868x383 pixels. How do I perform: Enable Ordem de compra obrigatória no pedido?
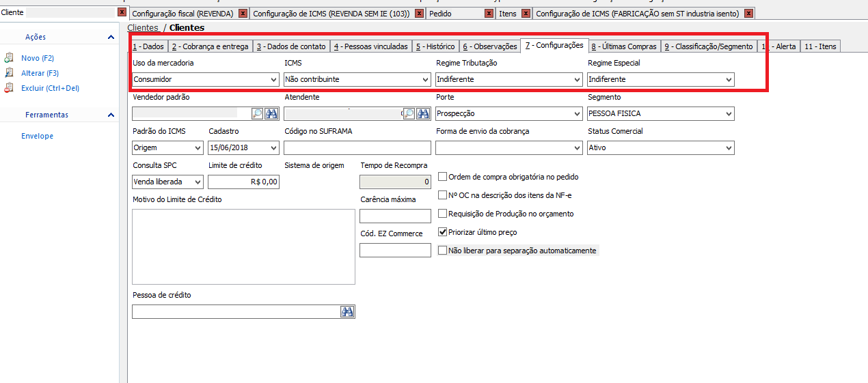point(442,177)
